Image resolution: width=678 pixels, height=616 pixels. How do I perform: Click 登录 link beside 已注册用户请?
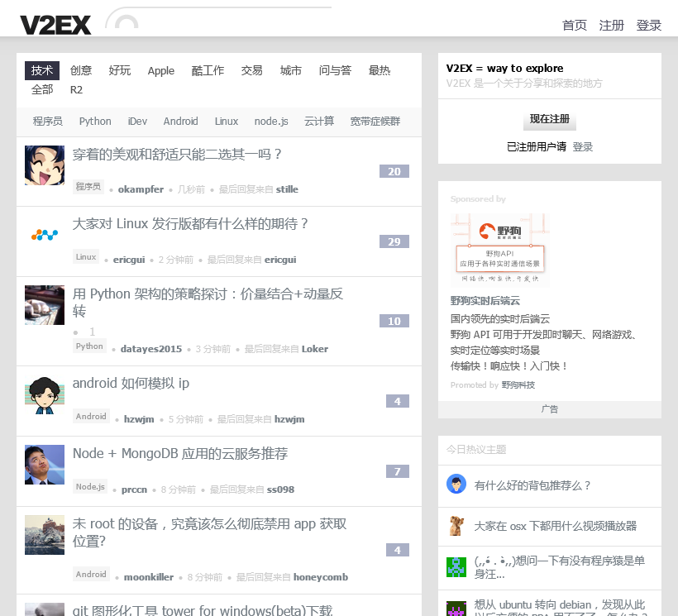(582, 147)
